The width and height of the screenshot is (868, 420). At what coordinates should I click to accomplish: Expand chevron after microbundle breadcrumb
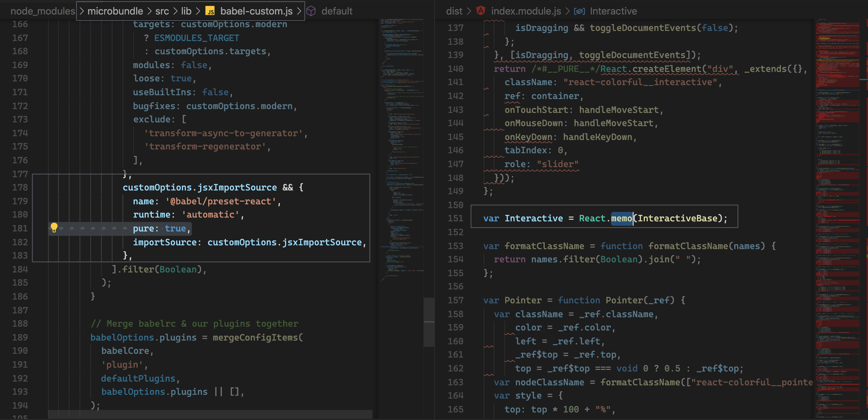point(149,11)
